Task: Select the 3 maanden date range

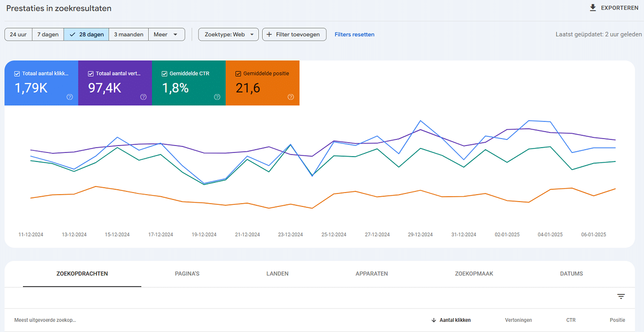Action: coord(128,35)
